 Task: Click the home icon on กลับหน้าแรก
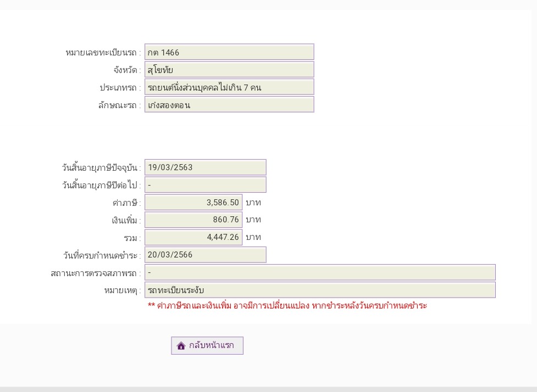pyautogui.click(x=181, y=346)
